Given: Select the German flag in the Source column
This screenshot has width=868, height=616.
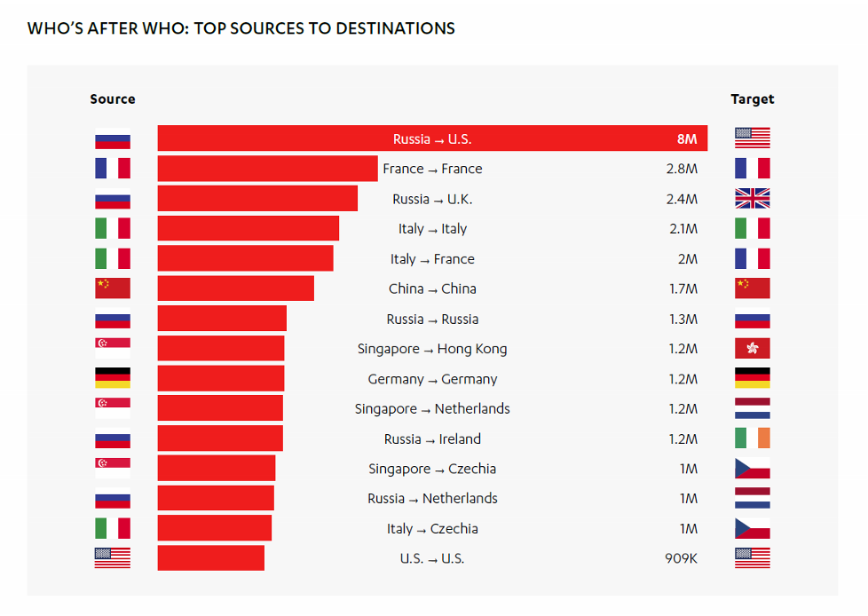Looking at the screenshot, I should point(113,378).
